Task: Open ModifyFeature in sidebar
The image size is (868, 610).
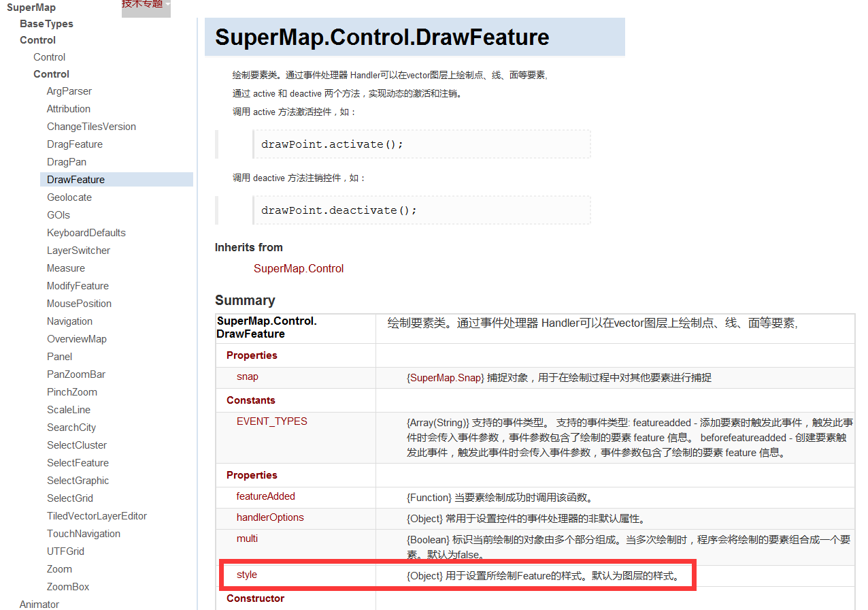Action: click(x=78, y=286)
